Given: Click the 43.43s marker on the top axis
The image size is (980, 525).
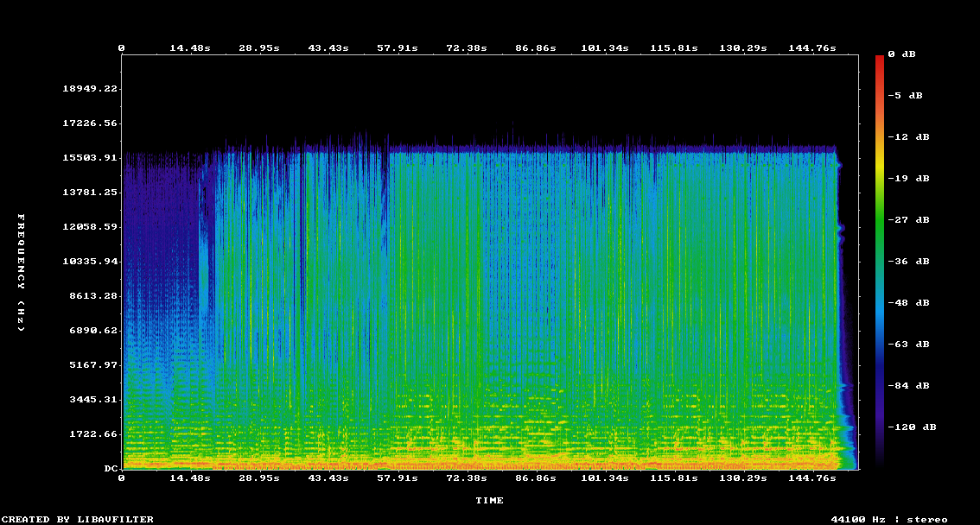Looking at the screenshot, I should coord(328,47).
